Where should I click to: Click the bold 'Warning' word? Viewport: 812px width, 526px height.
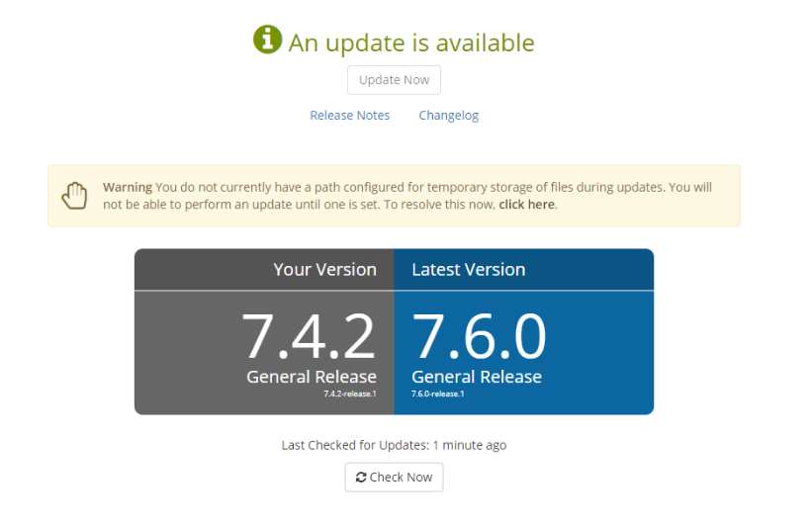pyautogui.click(x=128, y=187)
